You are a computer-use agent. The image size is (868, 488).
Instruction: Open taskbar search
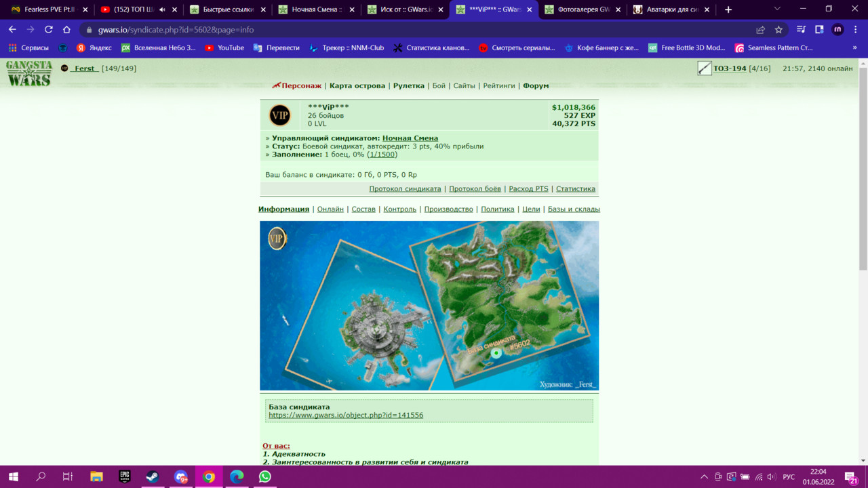pos(41,476)
